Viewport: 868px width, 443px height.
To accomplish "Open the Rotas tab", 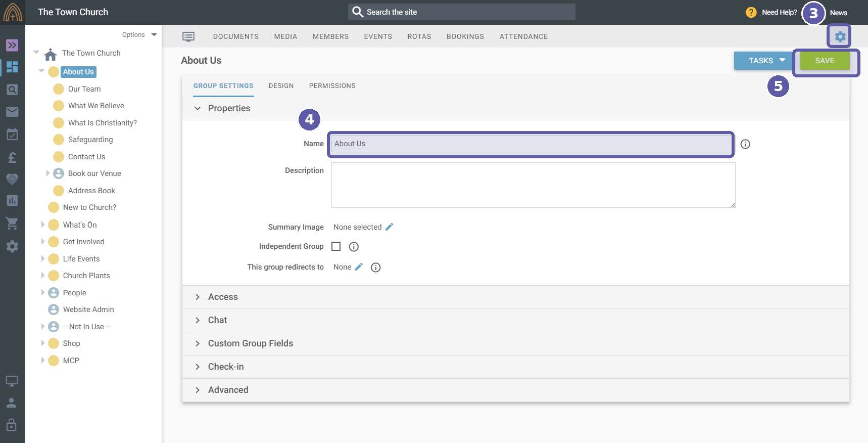I will pos(419,36).
